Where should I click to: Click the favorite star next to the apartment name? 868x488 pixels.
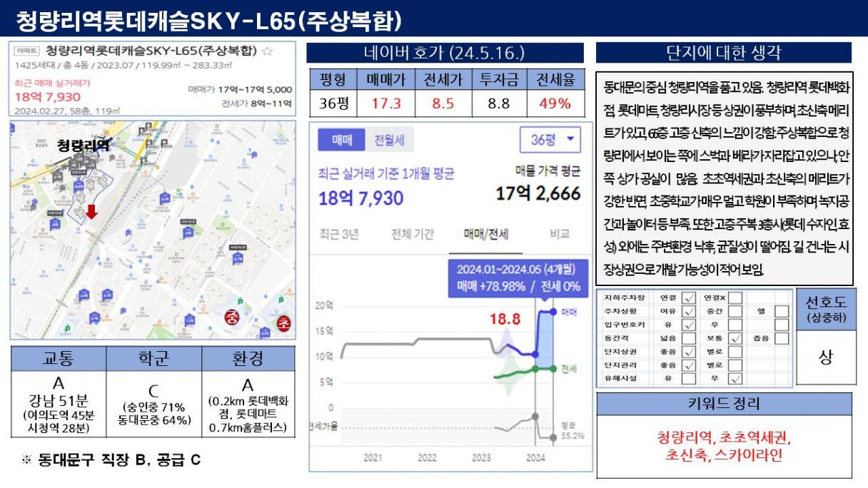click(268, 51)
